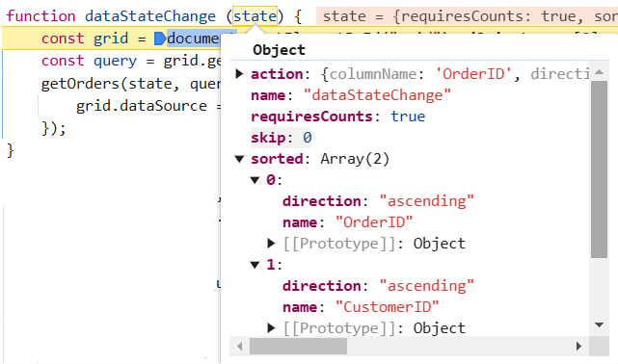The image size is (618, 364).
Task: Expand the action property arrow
Action: [x=239, y=74]
